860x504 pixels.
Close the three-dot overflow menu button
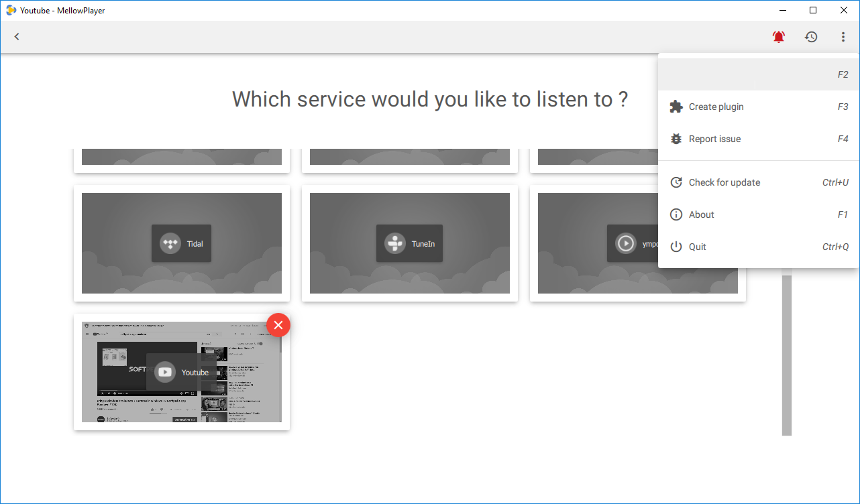pyautogui.click(x=843, y=37)
